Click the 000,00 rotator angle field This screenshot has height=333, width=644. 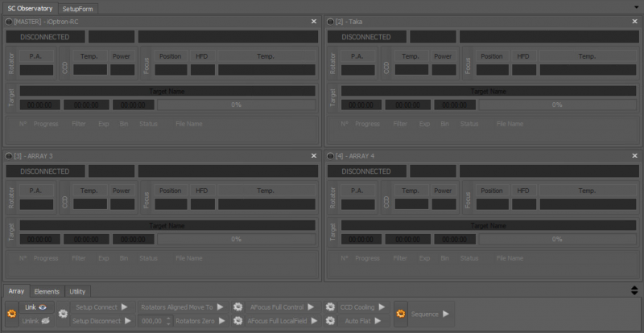[x=152, y=321]
